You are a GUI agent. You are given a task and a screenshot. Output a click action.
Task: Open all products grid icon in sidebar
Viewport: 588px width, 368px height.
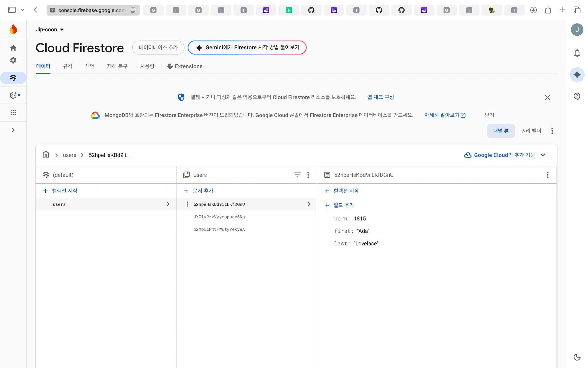(13, 113)
